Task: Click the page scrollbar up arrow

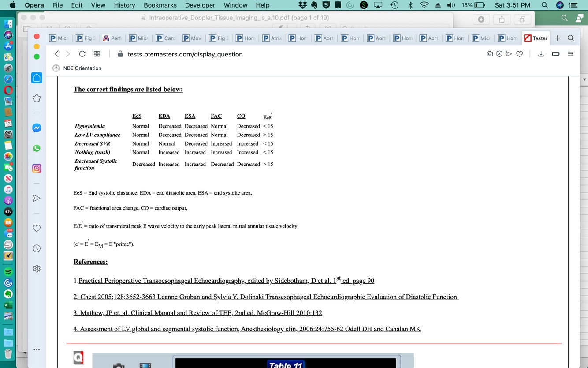Action: pos(585,80)
